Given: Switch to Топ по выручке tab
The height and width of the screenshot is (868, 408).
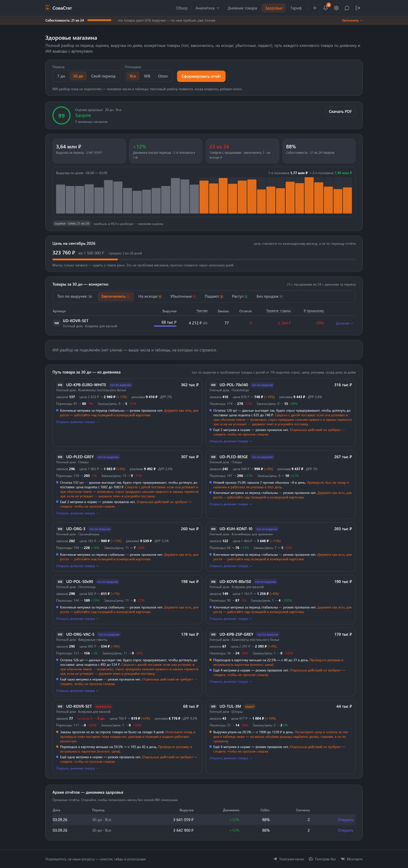Looking at the screenshot, I should tap(75, 297).
